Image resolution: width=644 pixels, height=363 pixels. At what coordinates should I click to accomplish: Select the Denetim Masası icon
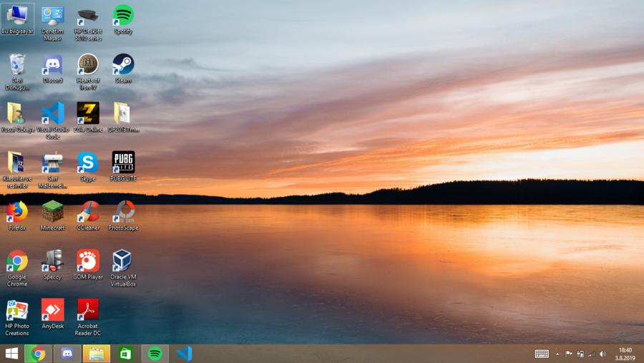(52, 23)
